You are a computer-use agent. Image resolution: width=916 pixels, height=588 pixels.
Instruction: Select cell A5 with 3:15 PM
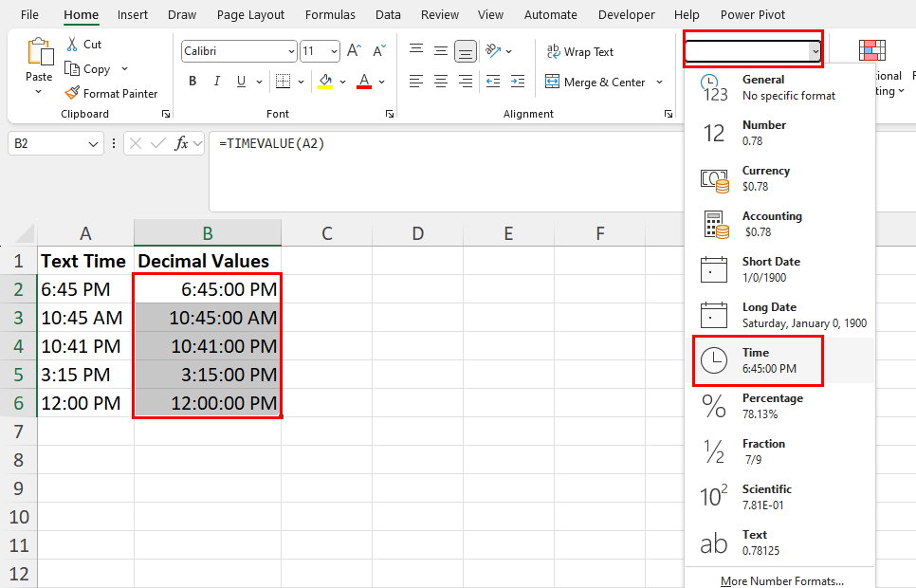(x=86, y=375)
